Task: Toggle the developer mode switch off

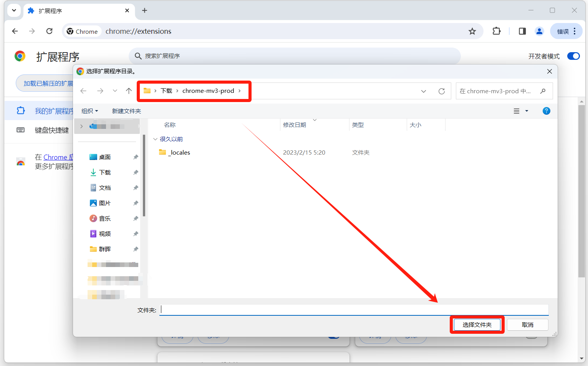Action: [573, 56]
